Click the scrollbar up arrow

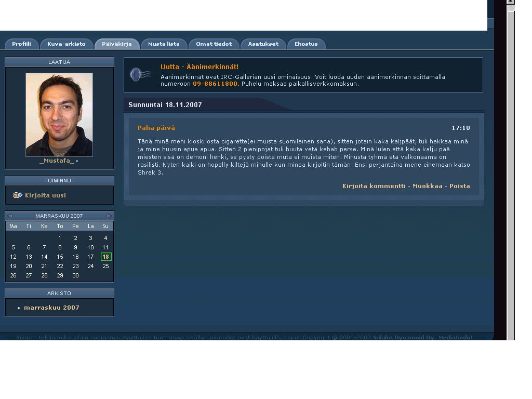click(x=510, y=2)
